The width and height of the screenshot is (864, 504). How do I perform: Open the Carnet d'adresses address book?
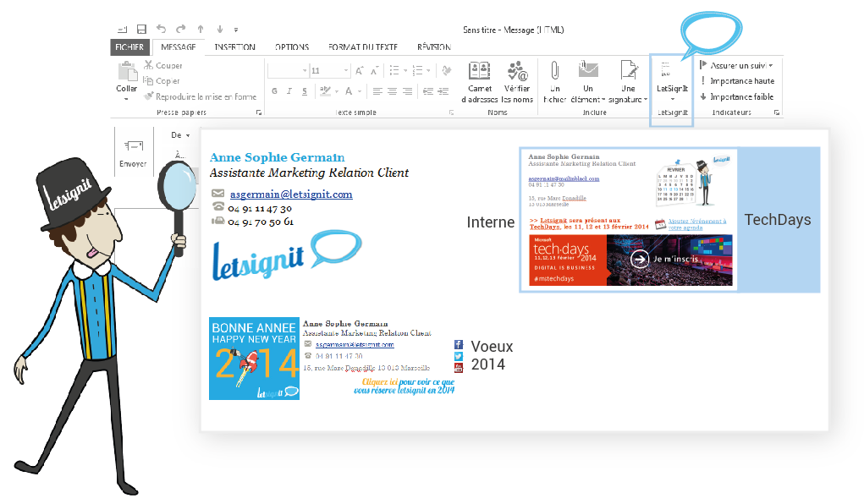tap(480, 81)
